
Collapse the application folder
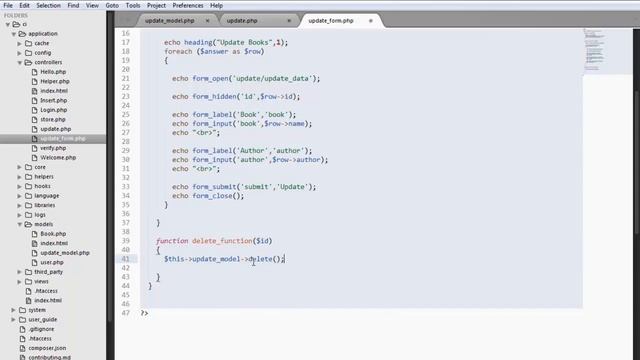(13, 34)
